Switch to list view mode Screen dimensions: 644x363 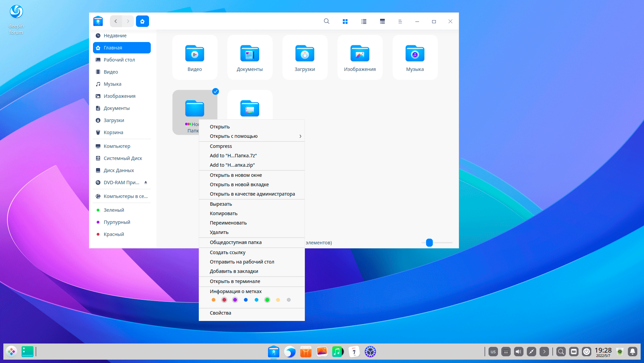coord(364,22)
